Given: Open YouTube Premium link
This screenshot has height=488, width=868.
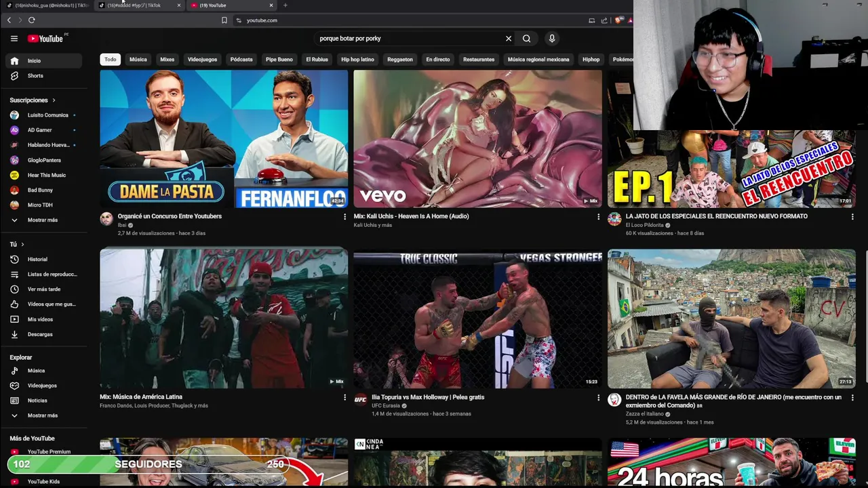Looking at the screenshot, I should [x=43, y=452].
